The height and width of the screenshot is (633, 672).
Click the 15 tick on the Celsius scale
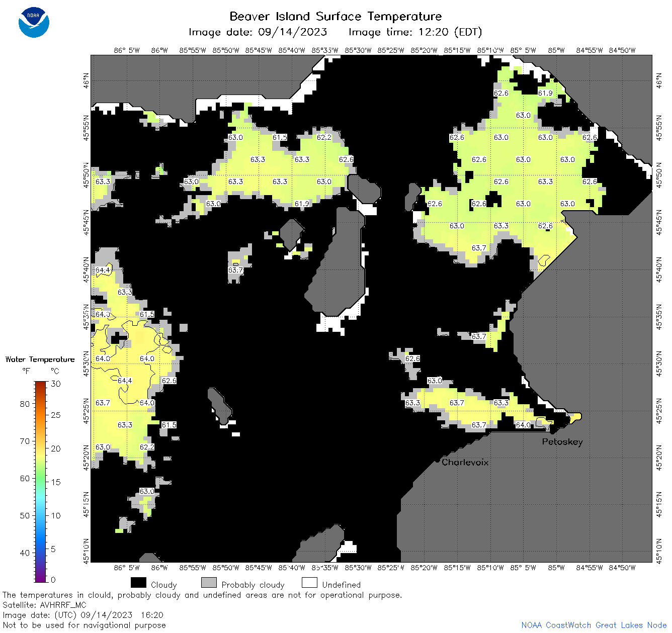tap(56, 482)
